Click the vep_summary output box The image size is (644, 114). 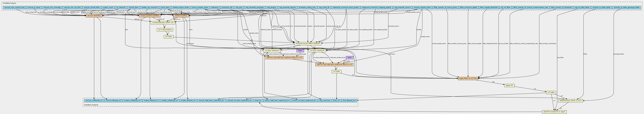325,101
